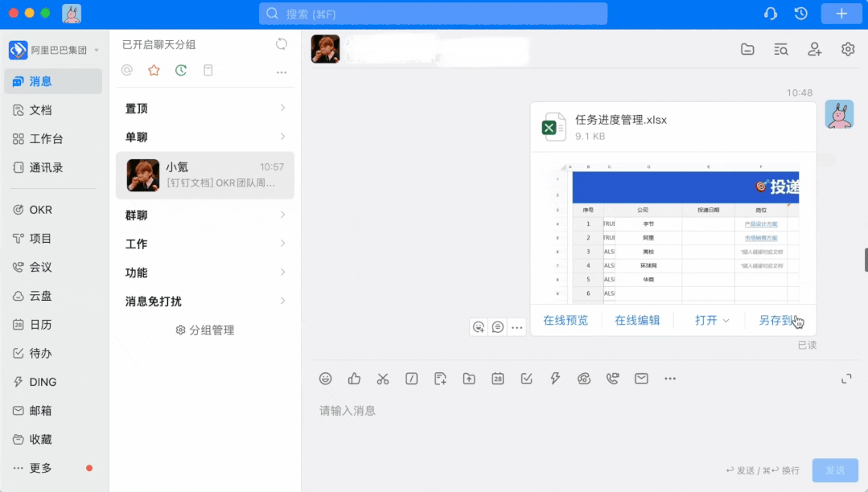
Task: Click 在线预览 on the file card
Action: click(x=566, y=321)
